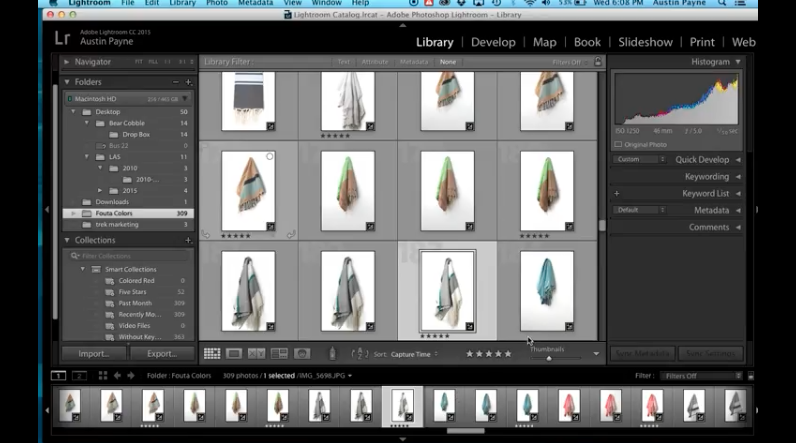This screenshot has height=443, width=796.
Task: Click the Sync Settings button
Action: [711, 354]
